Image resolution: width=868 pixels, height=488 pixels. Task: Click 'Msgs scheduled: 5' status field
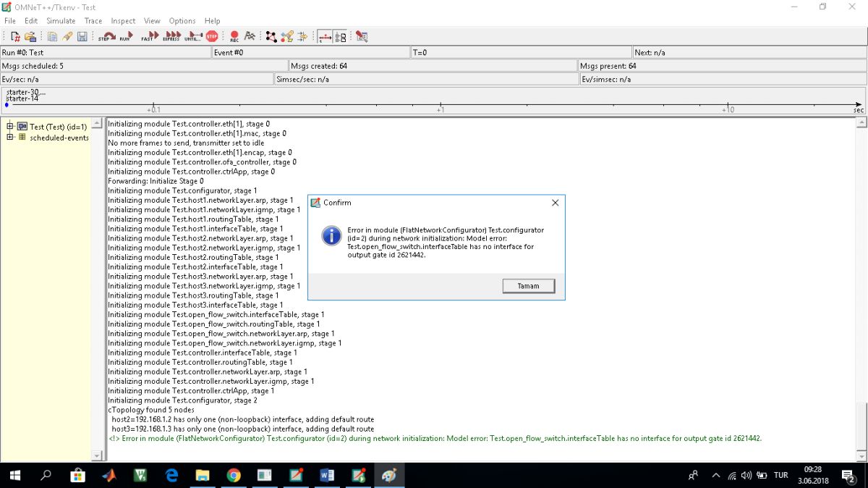[x=144, y=66]
